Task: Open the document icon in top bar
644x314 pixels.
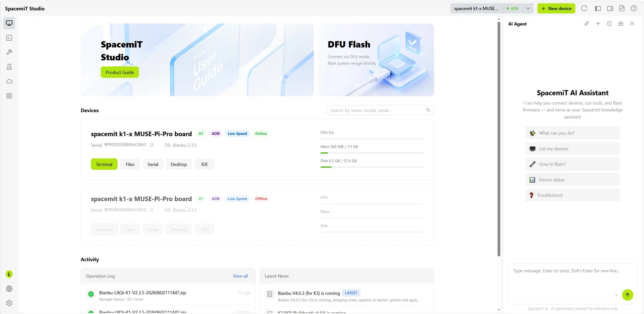Action: pos(622,8)
